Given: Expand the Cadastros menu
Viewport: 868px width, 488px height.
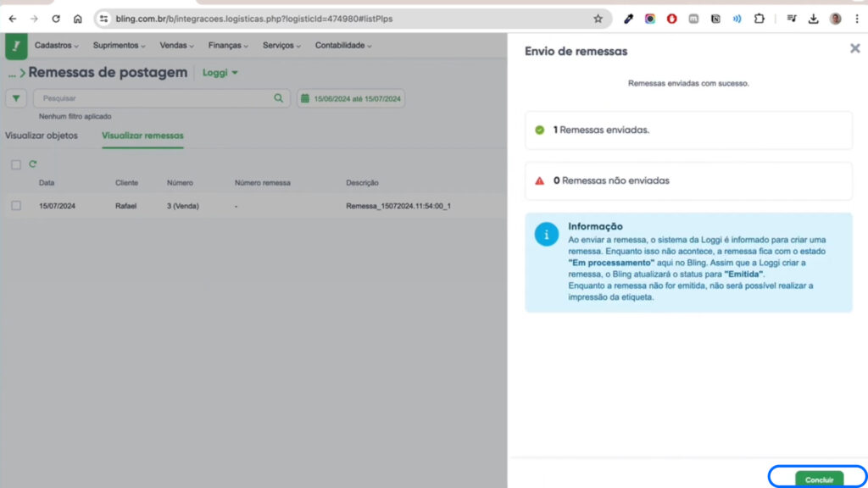Looking at the screenshot, I should coord(57,46).
